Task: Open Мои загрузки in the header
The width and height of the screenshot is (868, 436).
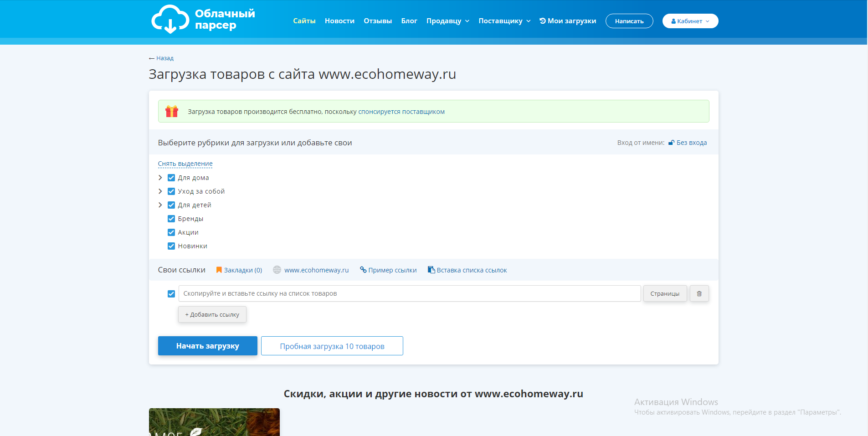Action: [x=568, y=21]
